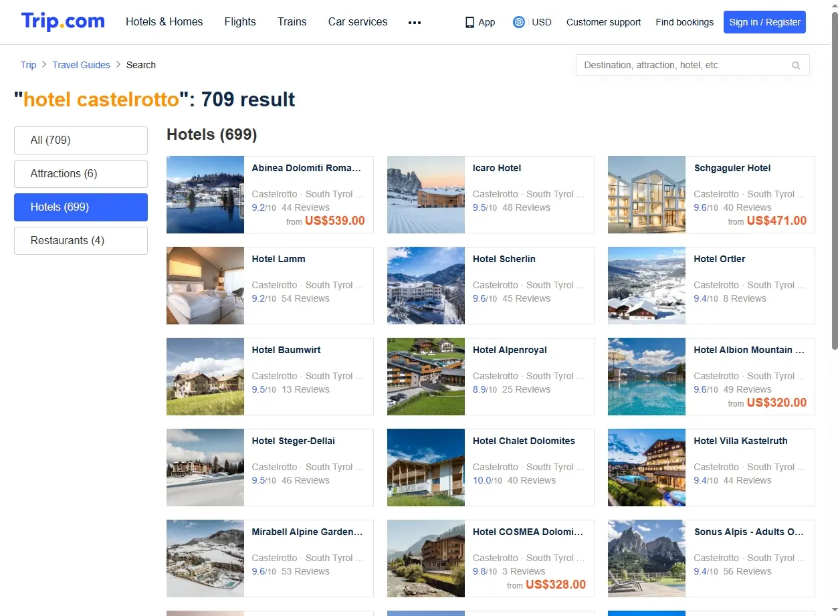
Task: Change the USD currency setting
Action: (x=542, y=22)
